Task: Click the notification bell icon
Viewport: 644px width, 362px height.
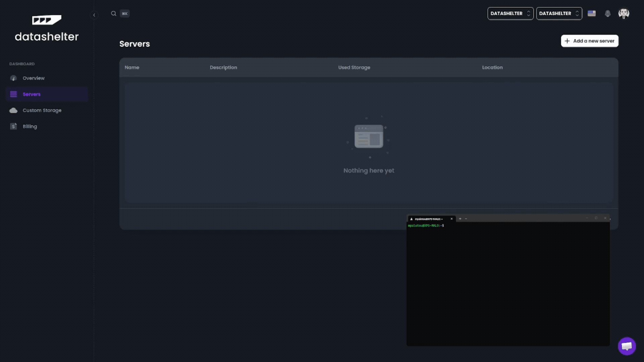Action: [x=608, y=13]
